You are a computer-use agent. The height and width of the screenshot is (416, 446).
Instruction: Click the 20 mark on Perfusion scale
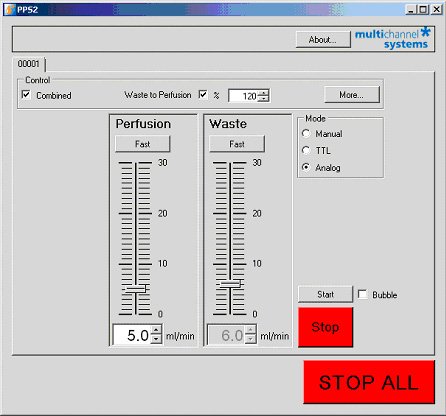163,213
